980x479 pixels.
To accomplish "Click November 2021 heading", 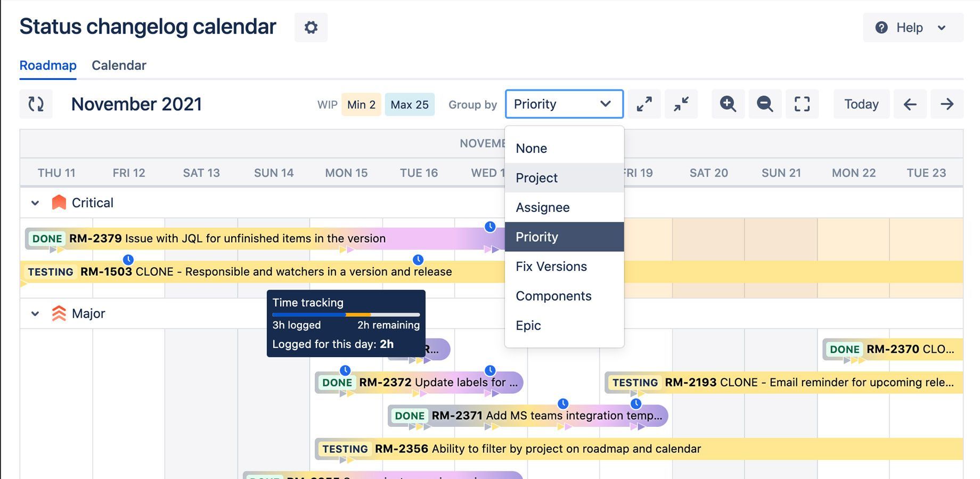I will [x=137, y=104].
